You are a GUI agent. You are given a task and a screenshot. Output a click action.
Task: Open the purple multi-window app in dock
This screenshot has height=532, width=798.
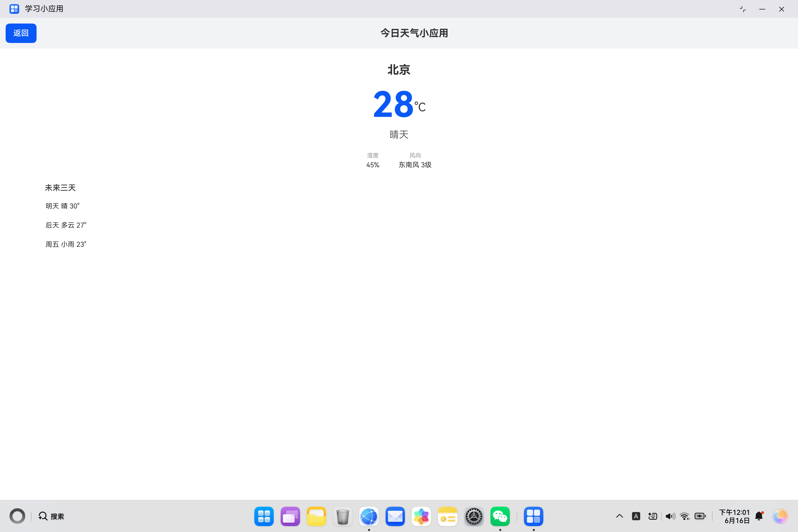[290, 516]
